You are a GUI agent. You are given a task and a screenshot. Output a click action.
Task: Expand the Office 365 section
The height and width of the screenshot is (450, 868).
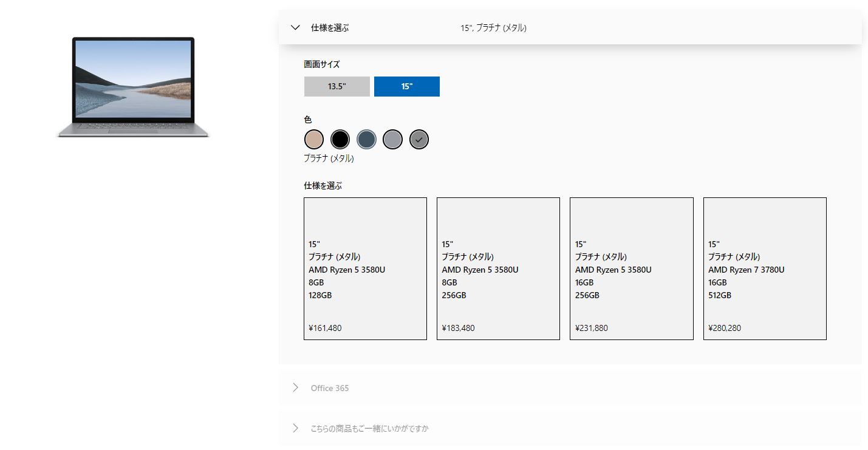point(570,387)
